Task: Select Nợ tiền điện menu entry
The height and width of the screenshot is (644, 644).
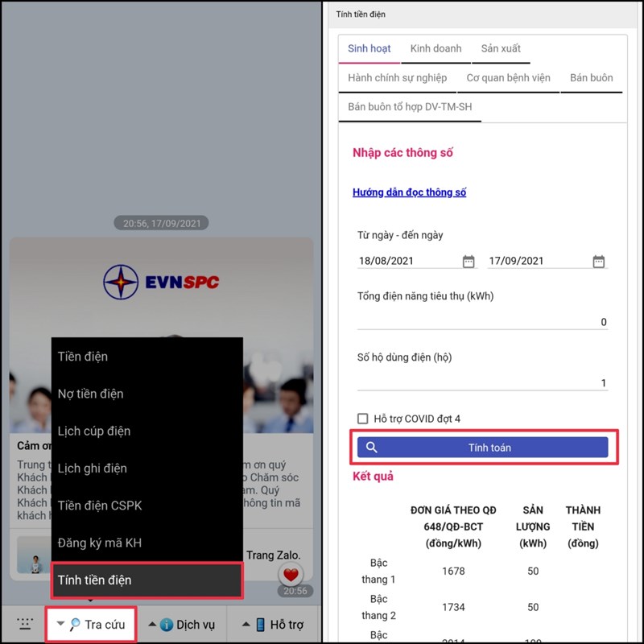Action: coord(147,394)
